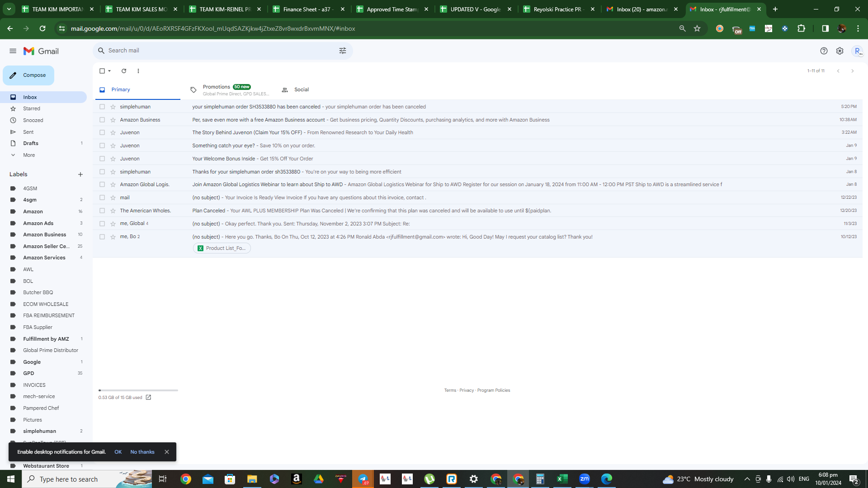Dismiss the desktop notifications prompt
Screen dimensions: 868x488
(167, 452)
